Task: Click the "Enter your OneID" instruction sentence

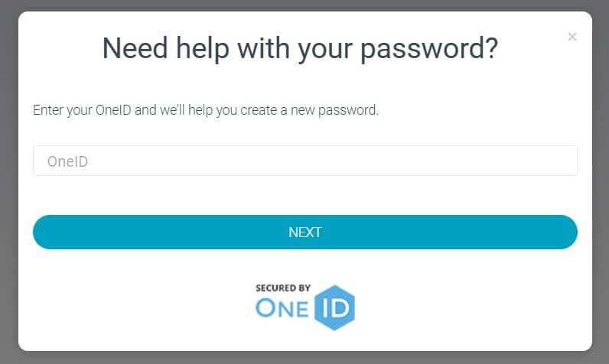Action: click(x=206, y=110)
